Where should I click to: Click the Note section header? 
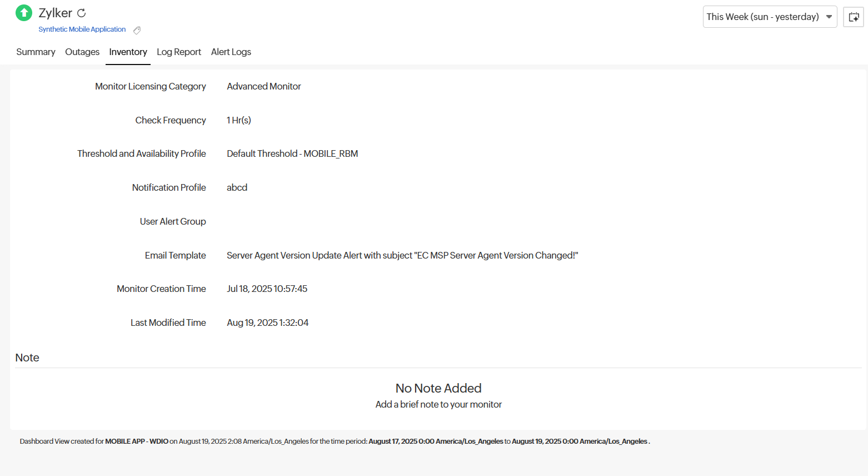(27, 358)
